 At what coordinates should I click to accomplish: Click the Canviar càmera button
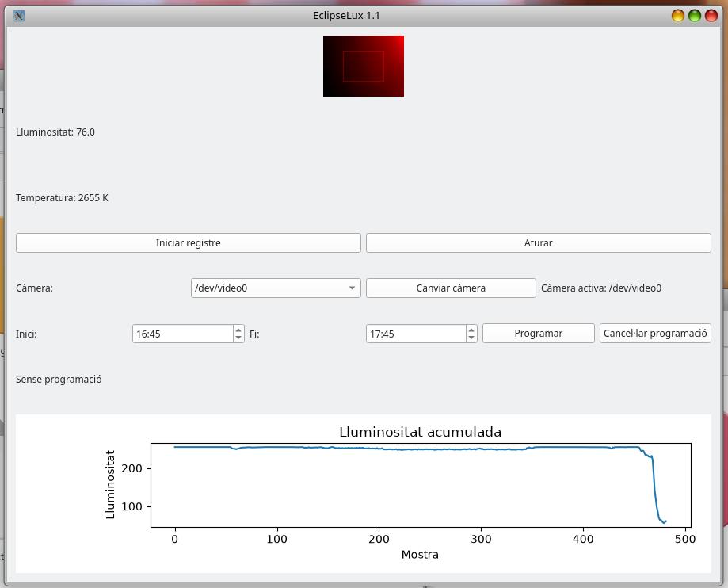point(451,288)
